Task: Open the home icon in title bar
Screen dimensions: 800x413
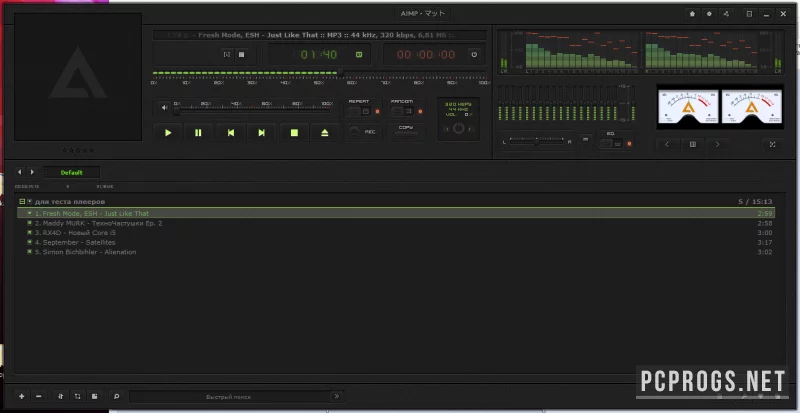Action: (692, 14)
